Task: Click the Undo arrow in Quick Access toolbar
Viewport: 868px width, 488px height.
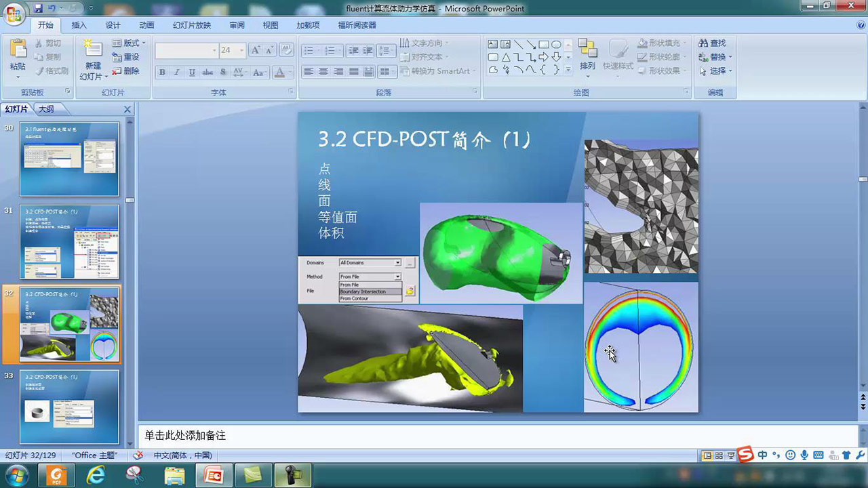Action: [x=51, y=8]
